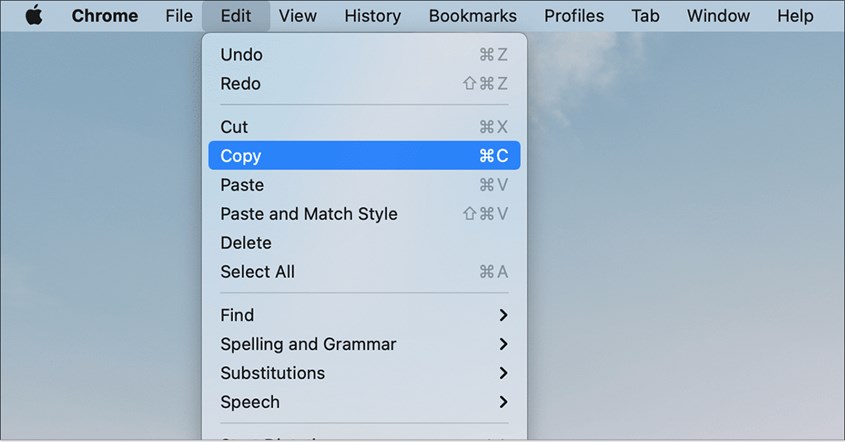Viewport: 845px width, 442px height.
Task: Expand the Spelling and Grammar submenu
Action: coord(364,344)
